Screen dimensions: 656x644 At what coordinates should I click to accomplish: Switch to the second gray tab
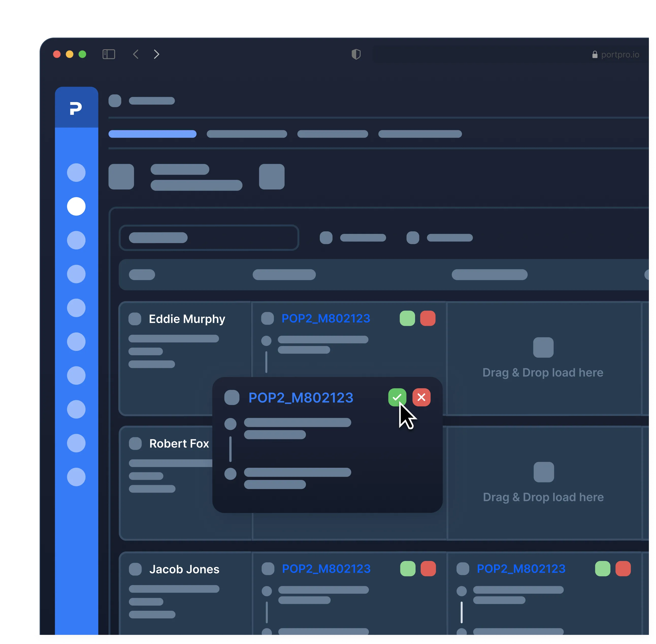pos(247,134)
